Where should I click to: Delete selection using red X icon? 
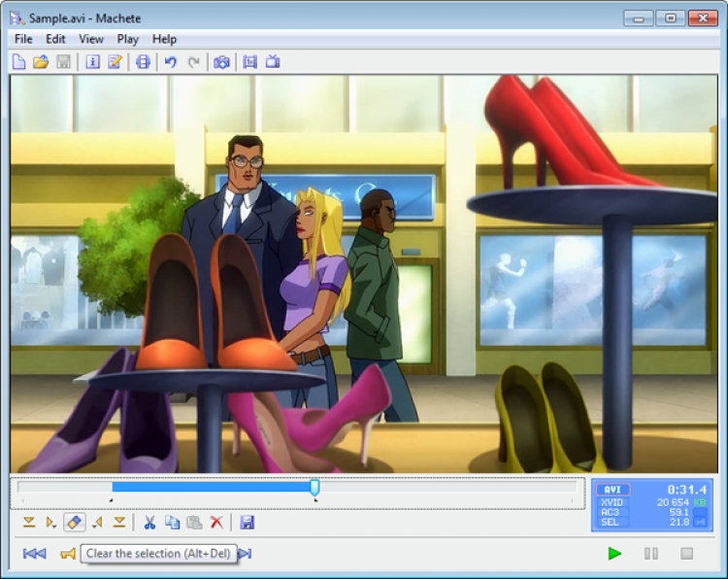point(216,523)
